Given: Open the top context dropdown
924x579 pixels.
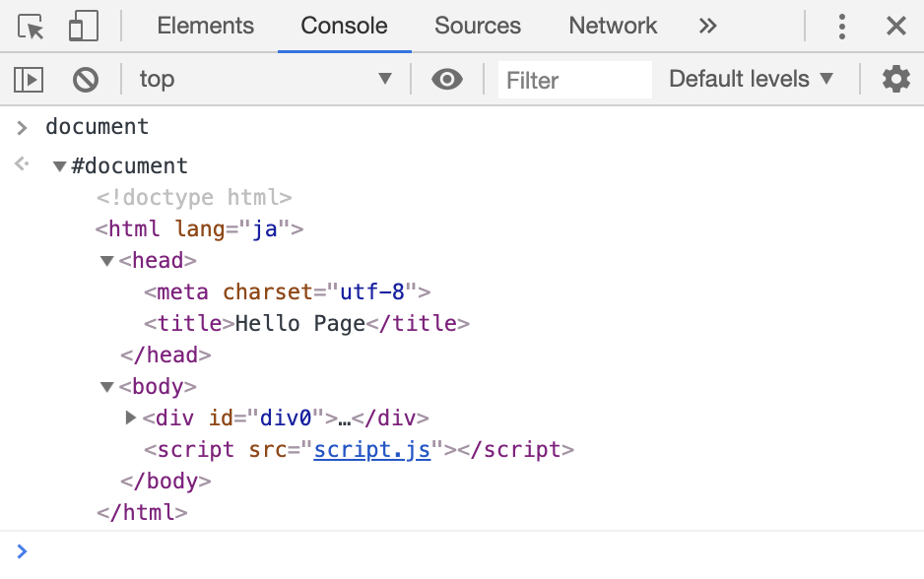Looking at the screenshot, I should tap(264, 79).
